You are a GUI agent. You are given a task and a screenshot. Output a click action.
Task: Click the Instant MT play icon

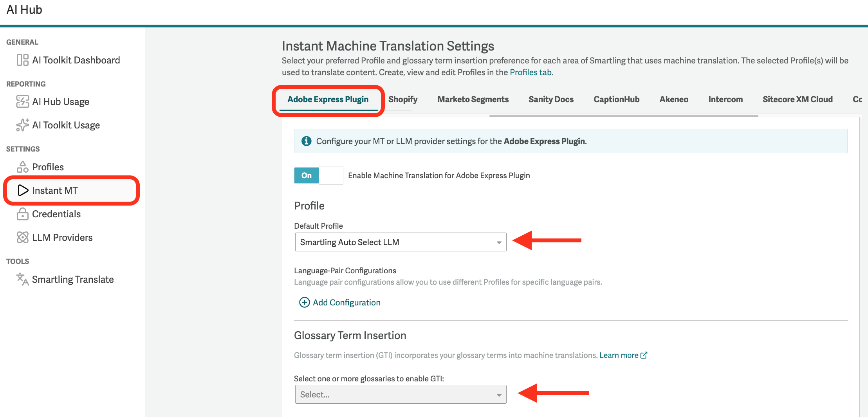(23, 190)
